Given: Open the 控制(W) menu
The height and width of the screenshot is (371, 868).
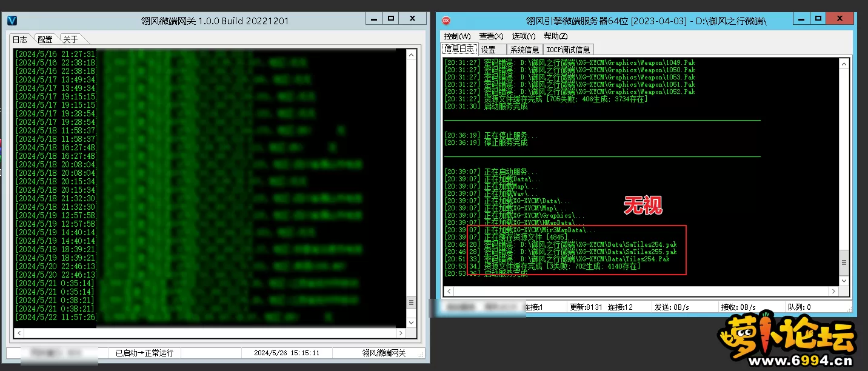Looking at the screenshot, I should click(x=457, y=36).
